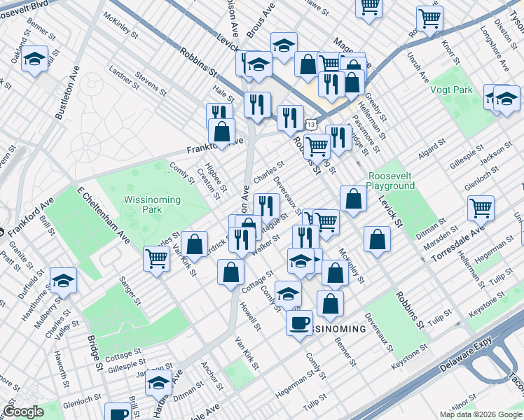
Task: Click the restaurant marker near the Montague St label
Action: (x=267, y=206)
